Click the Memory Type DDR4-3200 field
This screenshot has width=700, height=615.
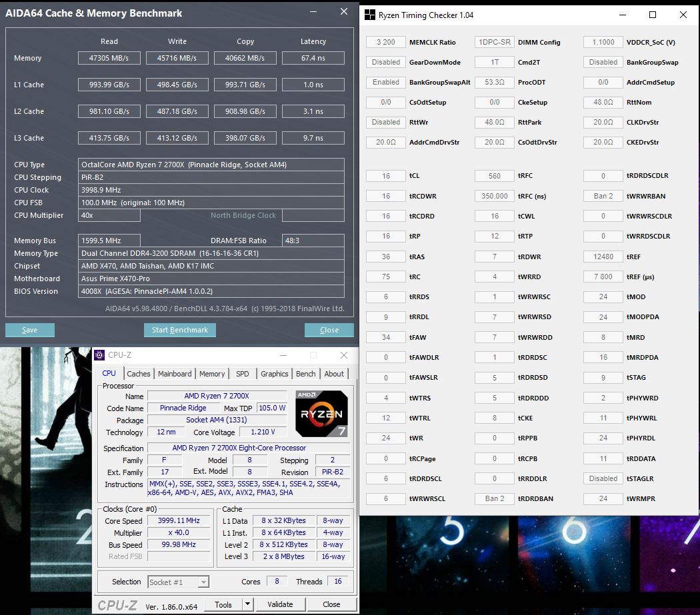(211, 253)
